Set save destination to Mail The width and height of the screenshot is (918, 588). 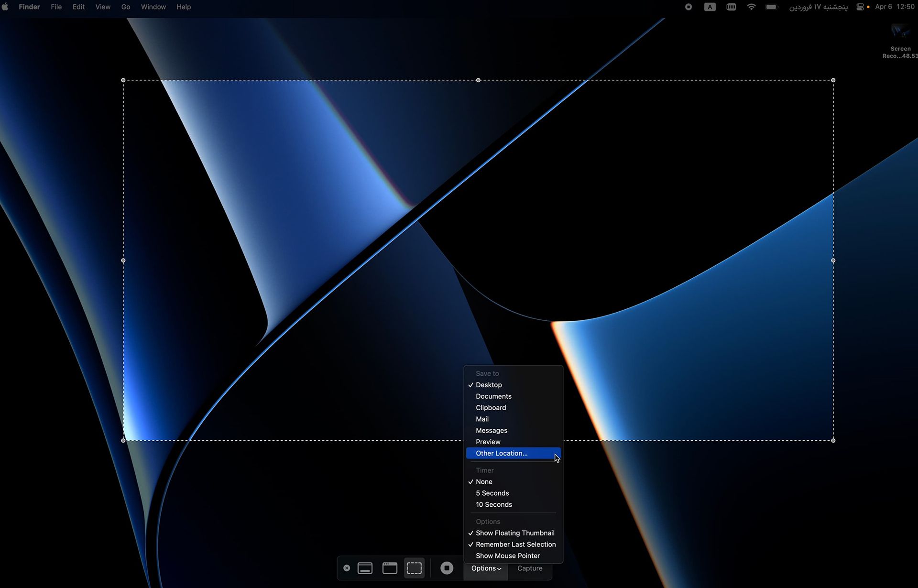513,419
